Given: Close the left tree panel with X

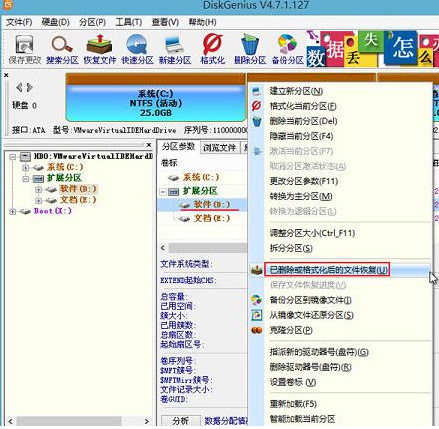Looking at the screenshot, I should [149, 145].
